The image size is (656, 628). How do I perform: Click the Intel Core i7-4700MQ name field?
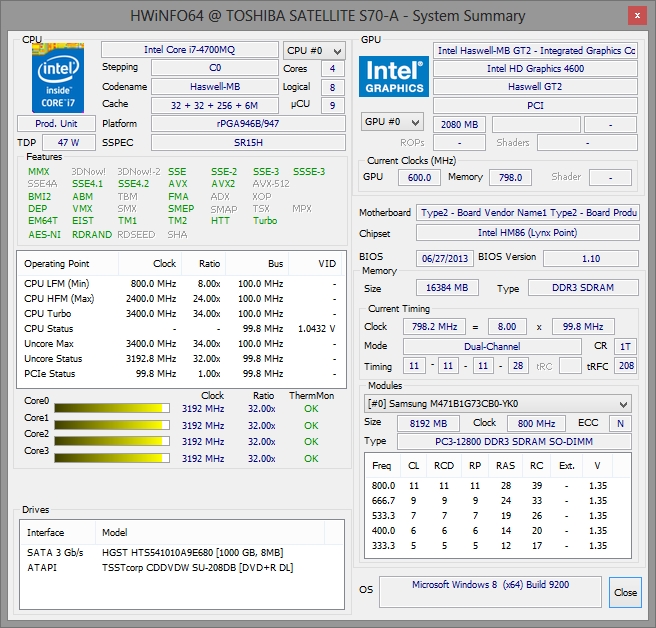click(x=190, y=50)
